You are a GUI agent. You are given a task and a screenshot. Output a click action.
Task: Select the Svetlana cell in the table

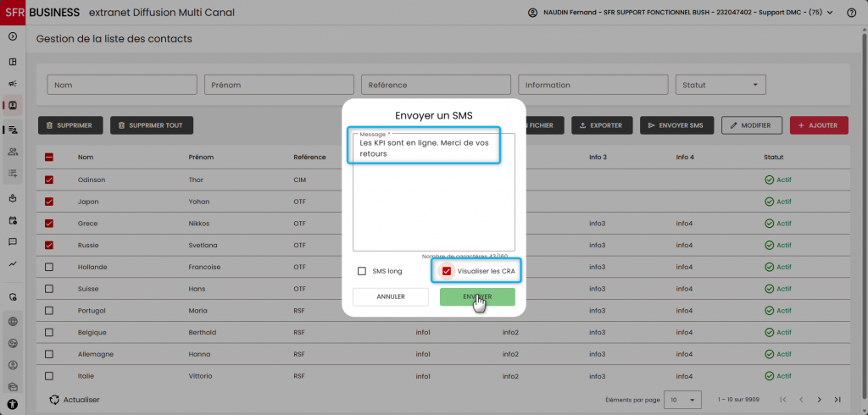(x=203, y=245)
